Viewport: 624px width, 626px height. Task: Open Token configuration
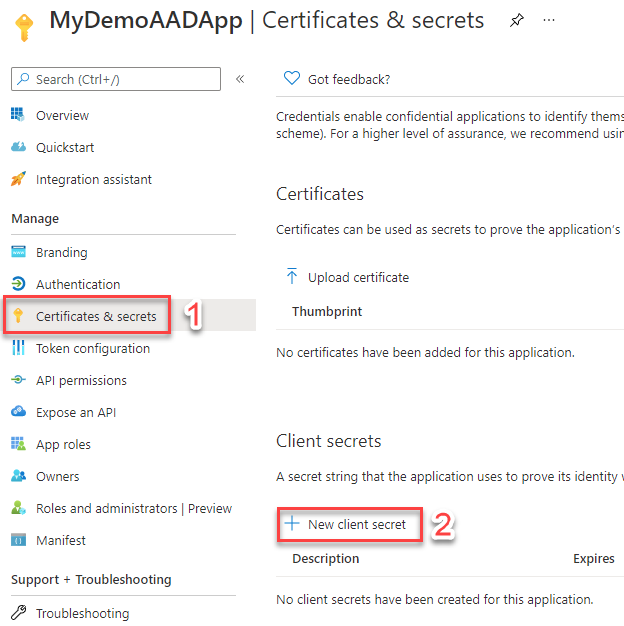tap(93, 349)
